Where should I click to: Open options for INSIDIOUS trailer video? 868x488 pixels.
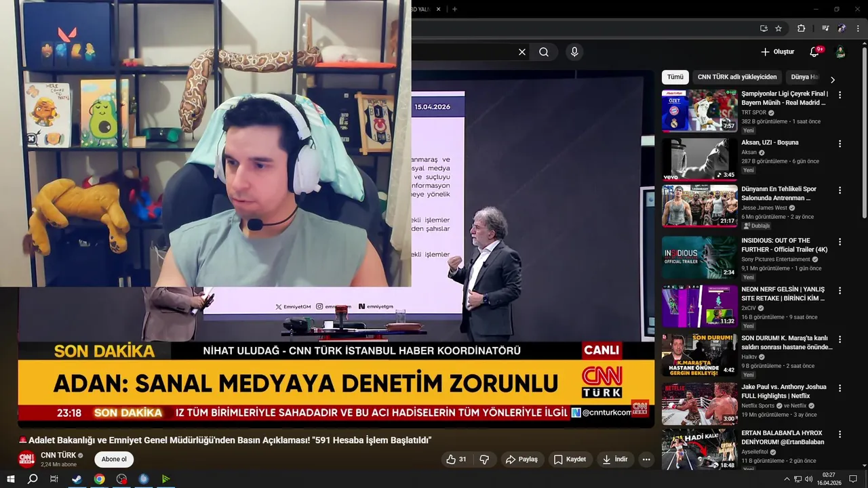840,242
